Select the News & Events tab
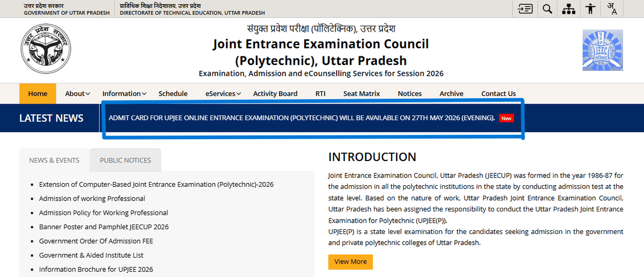The image size is (644, 277). (54, 160)
